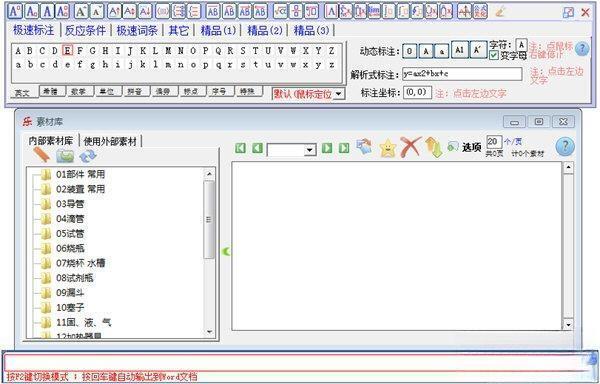Click the red-bordered input box at the bottom

pos(297,363)
